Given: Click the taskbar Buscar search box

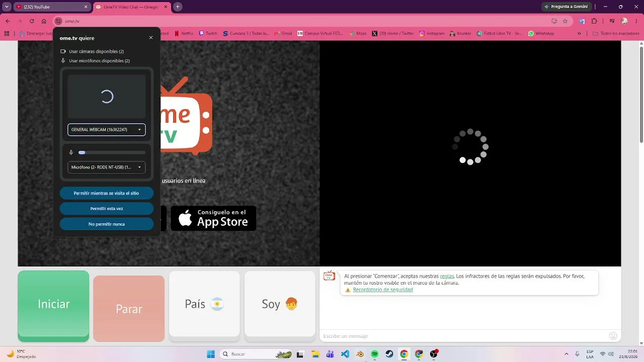Looking at the screenshot, I should pos(257,354).
